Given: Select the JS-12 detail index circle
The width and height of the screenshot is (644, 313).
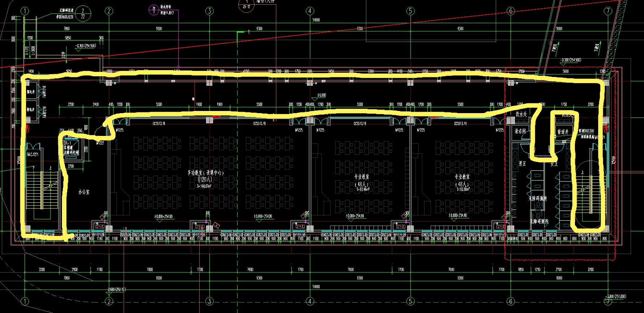Looking at the screenshot, I should coord(247,4).
